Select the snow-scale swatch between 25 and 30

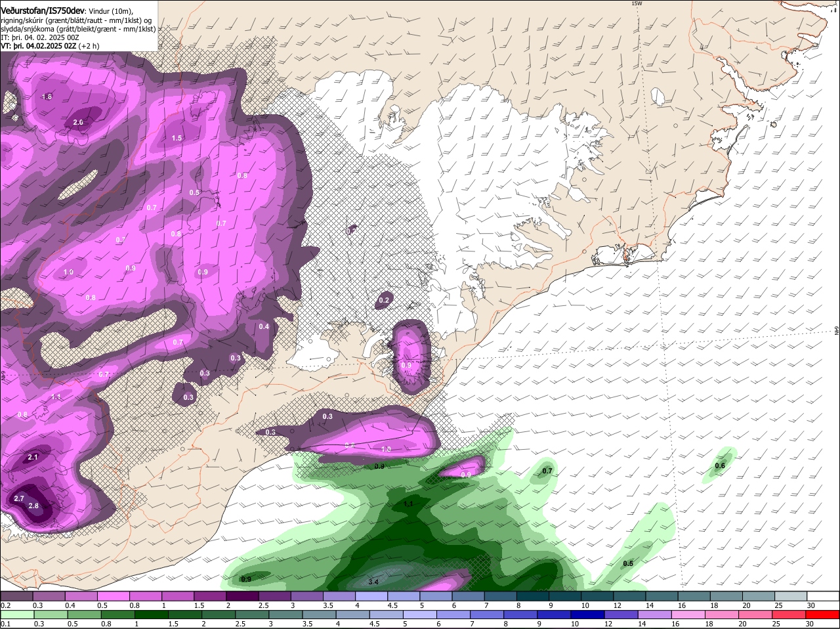point(791,596)
